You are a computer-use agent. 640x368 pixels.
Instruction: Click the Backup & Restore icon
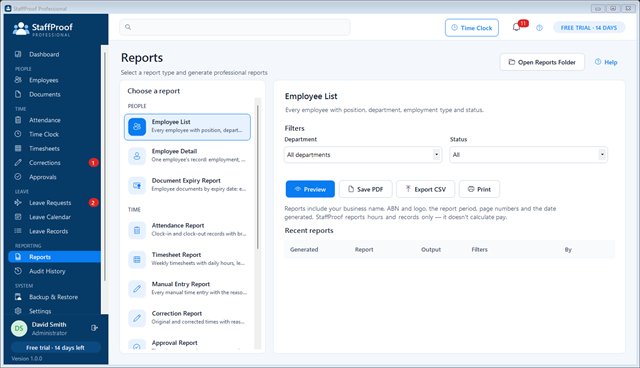(18, 297)
